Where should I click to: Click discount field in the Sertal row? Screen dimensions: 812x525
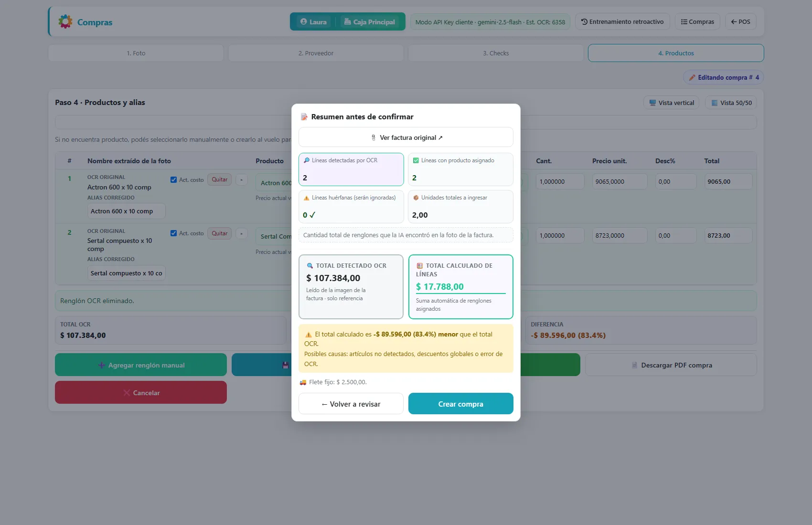click(675, 235)
